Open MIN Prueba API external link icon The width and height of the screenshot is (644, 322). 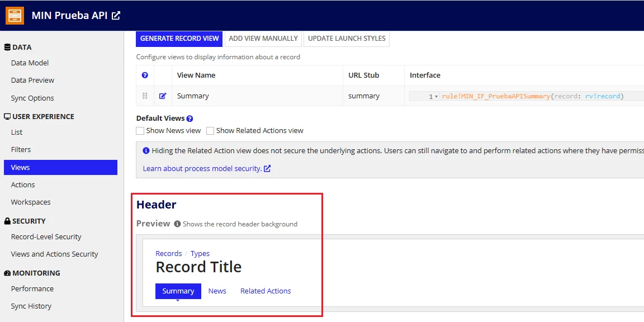(x=116, y=16)
